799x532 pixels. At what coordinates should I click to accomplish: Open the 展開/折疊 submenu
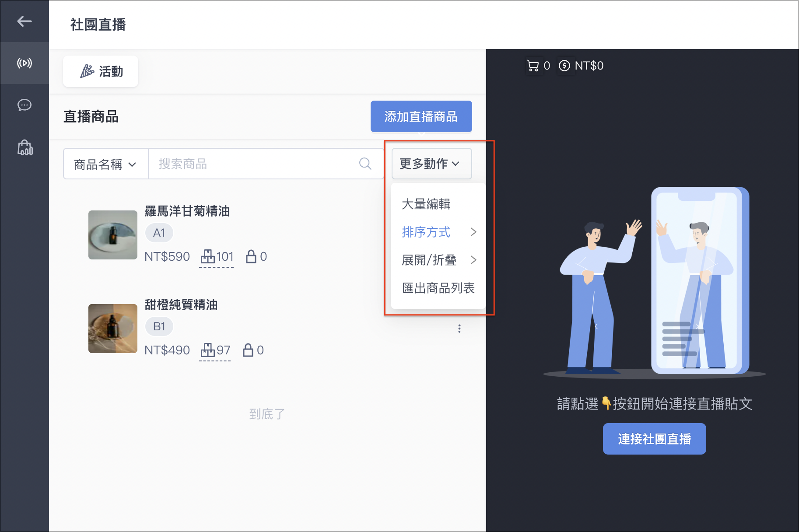(438, 260)
